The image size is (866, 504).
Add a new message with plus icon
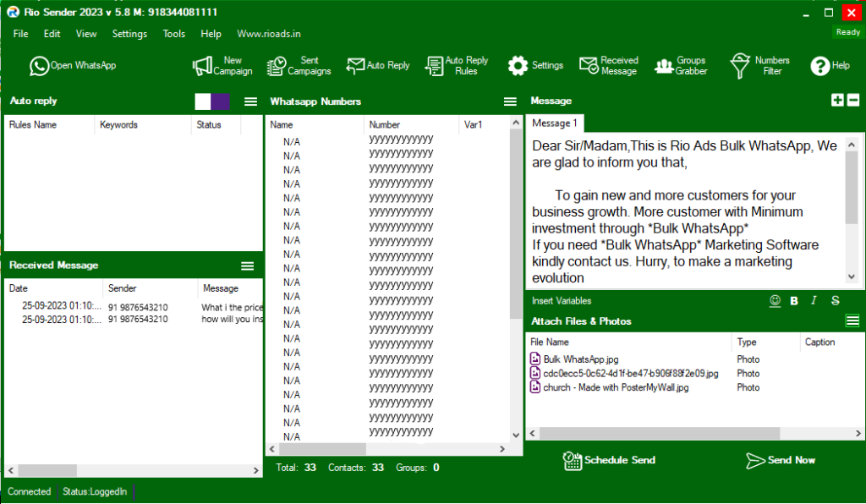(x=837, y=100)
